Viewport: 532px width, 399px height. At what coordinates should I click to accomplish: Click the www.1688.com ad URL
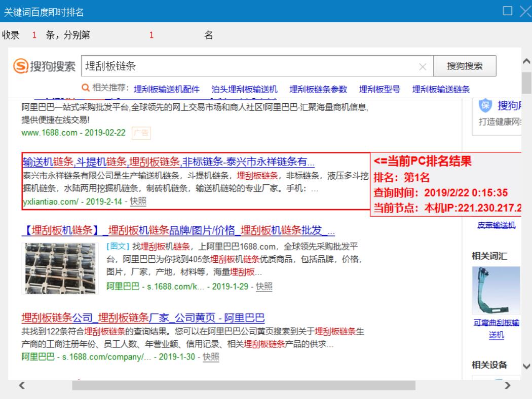tap(50, 133)
